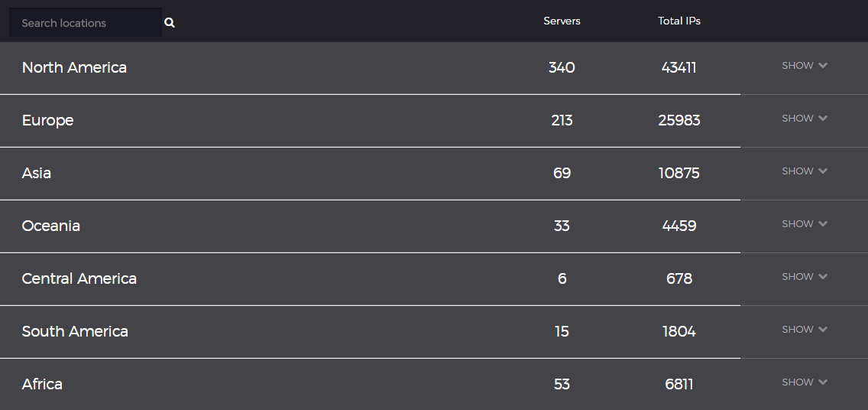Screen dimensions: 868x410
Task: Focus the Search locations field
Action: (x=86, y=23)
